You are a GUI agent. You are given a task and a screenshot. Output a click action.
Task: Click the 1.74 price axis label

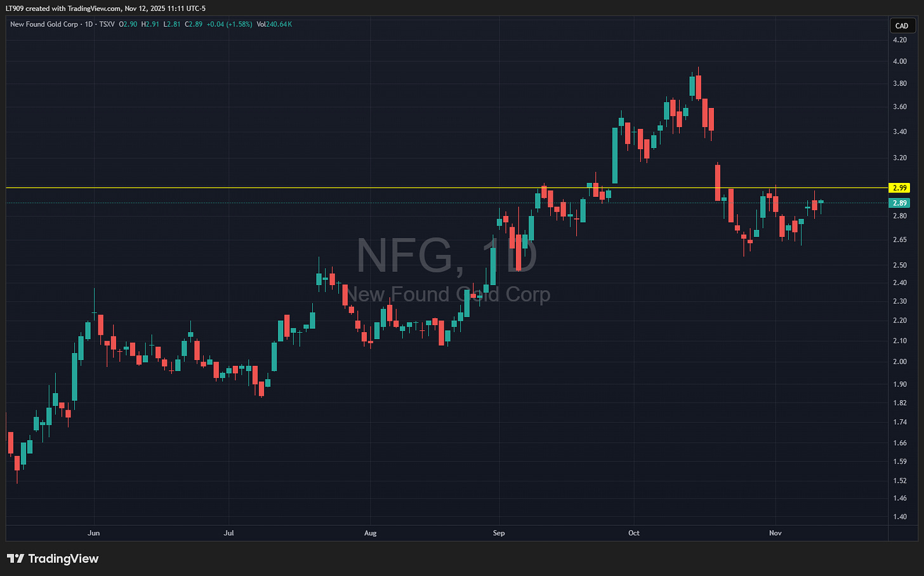(899, 422)
